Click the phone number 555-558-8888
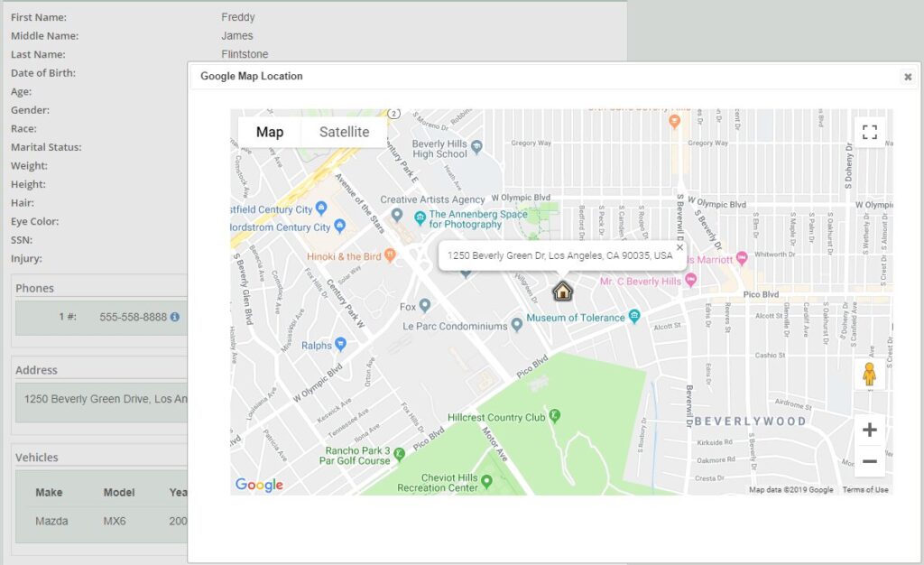 click(x=134, y=317)
